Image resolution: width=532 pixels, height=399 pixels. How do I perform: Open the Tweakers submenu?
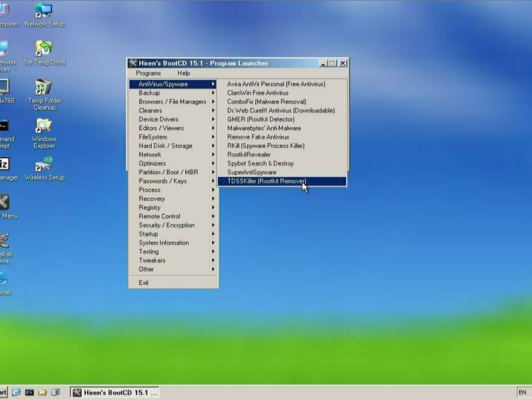pos(173,260)
